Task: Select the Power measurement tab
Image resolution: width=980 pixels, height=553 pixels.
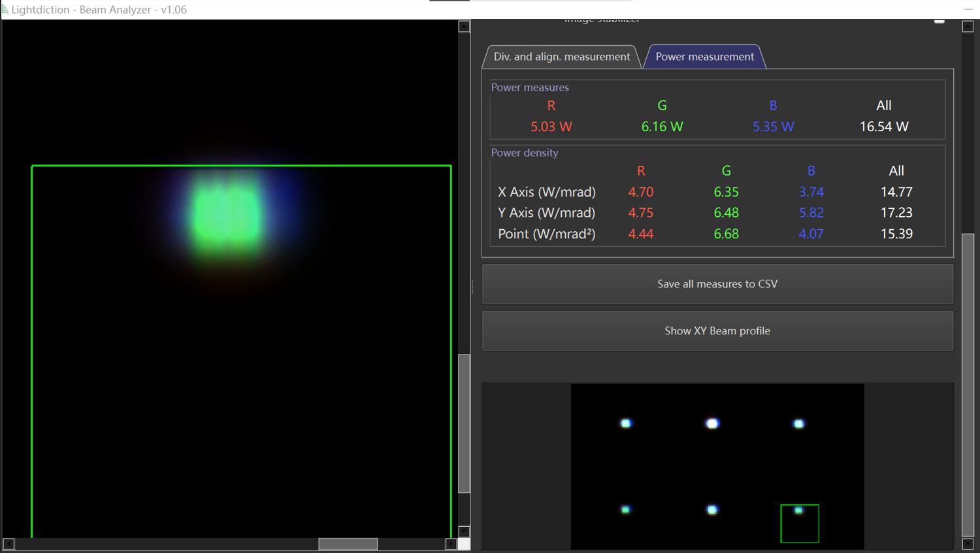Action: [704, 57]
